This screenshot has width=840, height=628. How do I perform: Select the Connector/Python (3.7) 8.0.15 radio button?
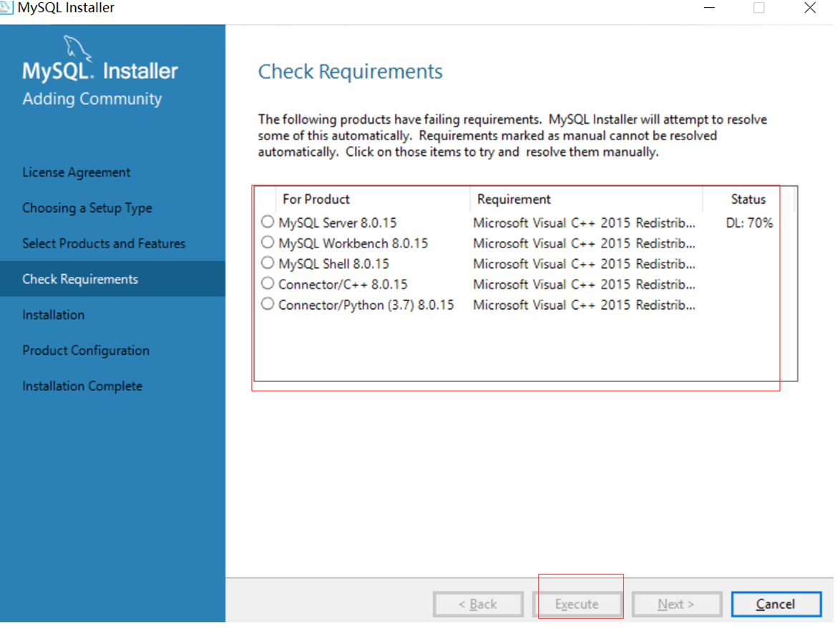[x=268, y=304]
